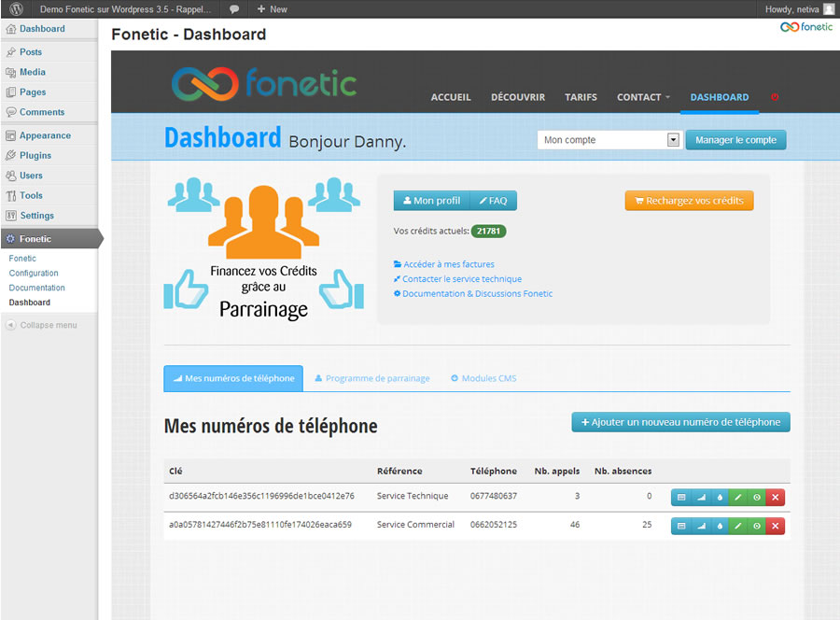Click the green circle icon for Service Commercial
The width and height of the screenshot is (840, 620).
(756, 526)
